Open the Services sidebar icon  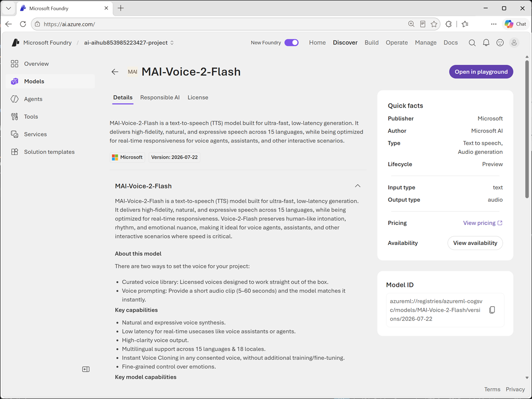pyautogui.click(x=15, y=134)
